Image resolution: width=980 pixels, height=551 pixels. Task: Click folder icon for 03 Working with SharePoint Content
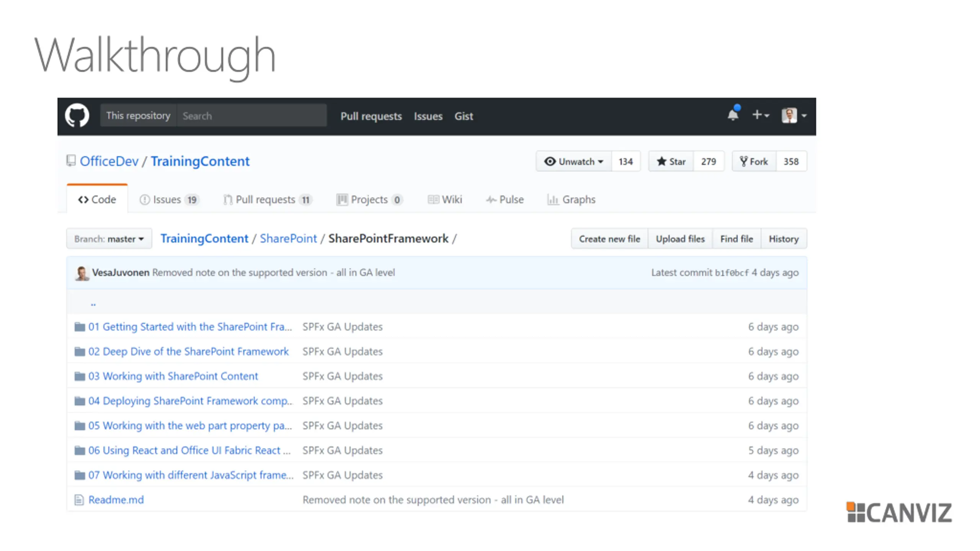click(x=80, y=376)
